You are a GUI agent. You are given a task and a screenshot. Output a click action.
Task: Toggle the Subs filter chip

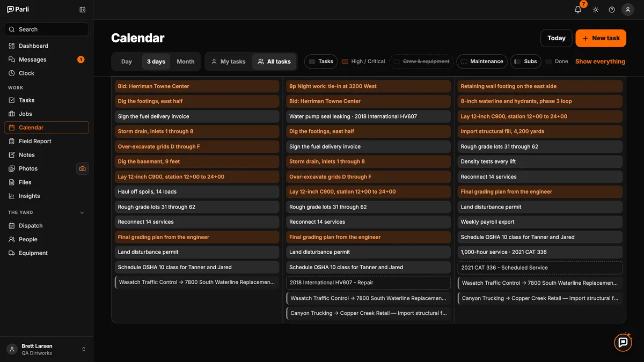[525, 61]
